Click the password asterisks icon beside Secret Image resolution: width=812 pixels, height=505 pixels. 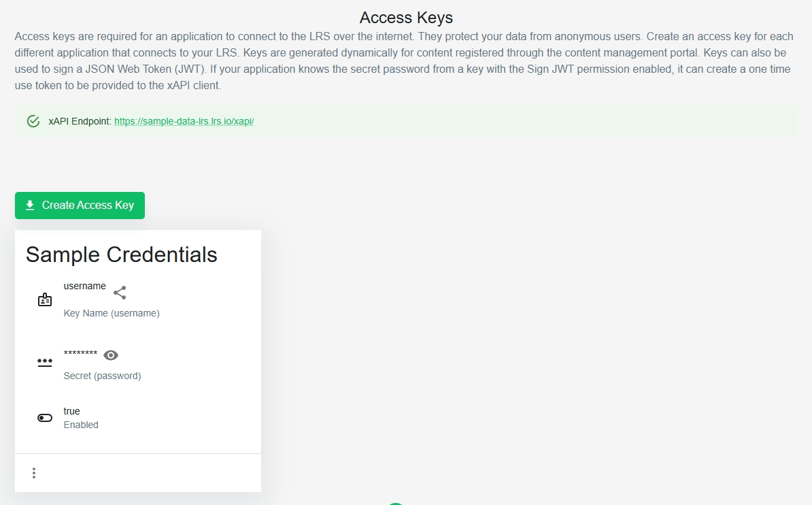(x=45, y=363)
